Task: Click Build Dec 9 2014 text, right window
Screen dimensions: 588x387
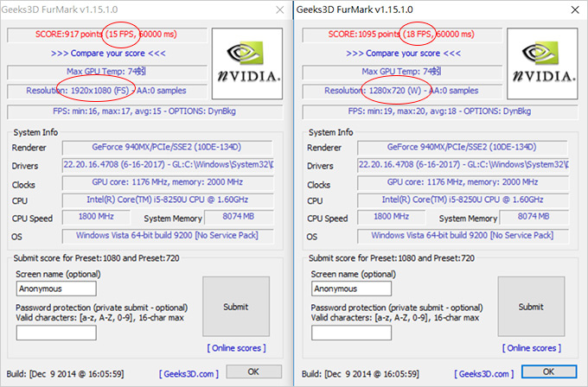Action: click(361, 374)
